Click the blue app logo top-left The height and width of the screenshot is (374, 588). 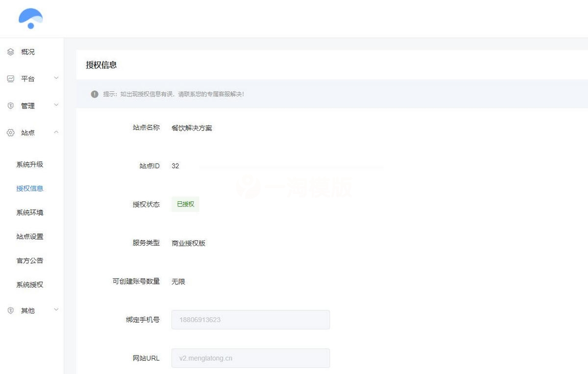click(30, 18)
